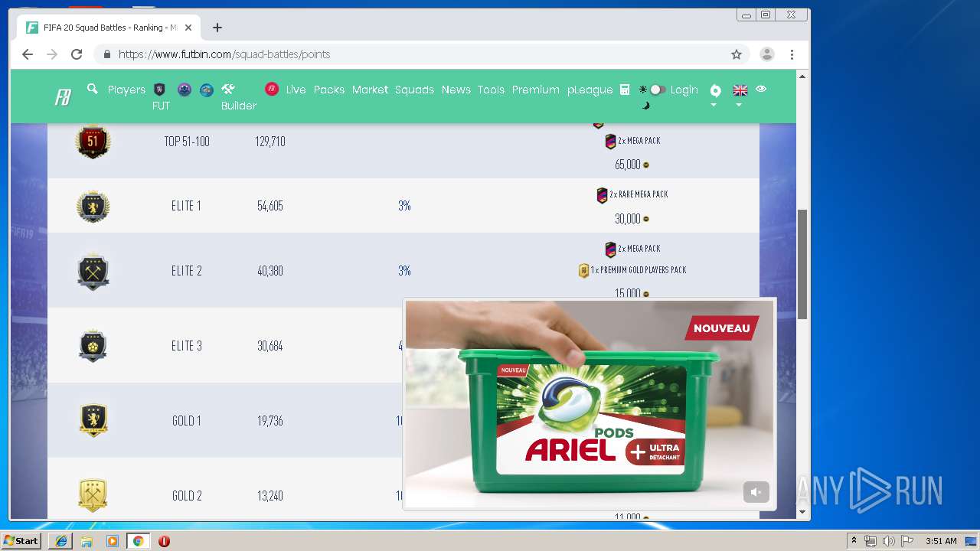Open the FUTBIN logo home link
This screenshot has width=980, height=551.
pyautogui.click(x=63, y=97)
